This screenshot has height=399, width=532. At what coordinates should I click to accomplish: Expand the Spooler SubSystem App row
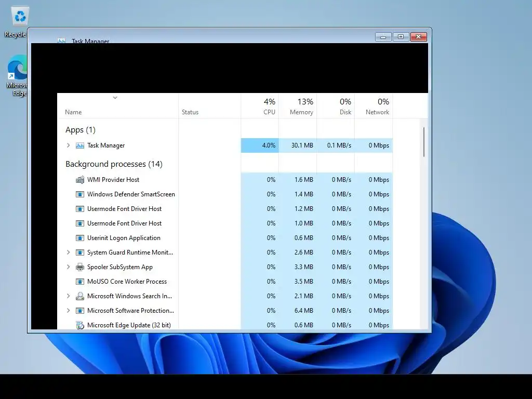[68, 267]
